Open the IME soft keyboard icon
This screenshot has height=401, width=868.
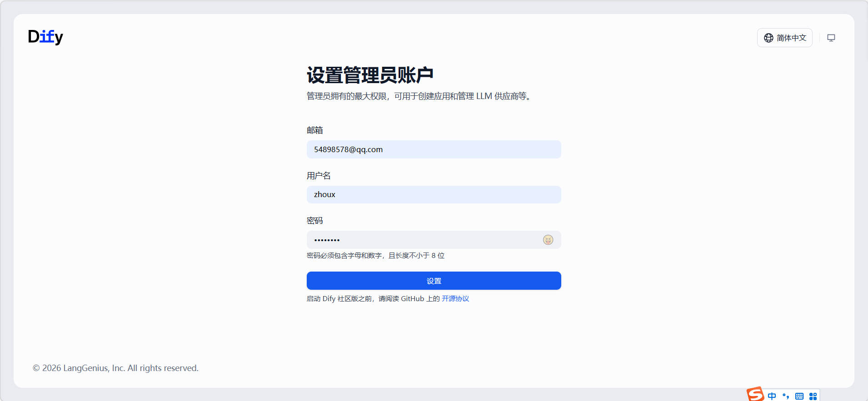coord(799,396)
